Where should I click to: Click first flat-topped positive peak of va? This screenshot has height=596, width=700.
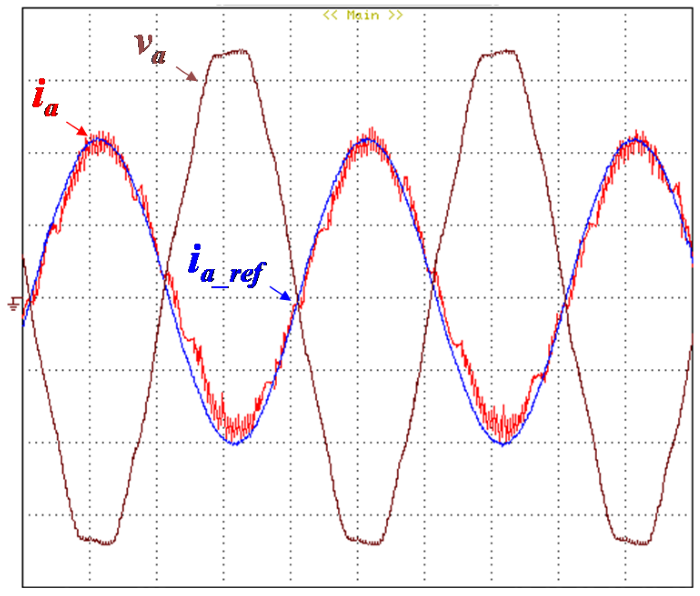click(x=232, y=53)
